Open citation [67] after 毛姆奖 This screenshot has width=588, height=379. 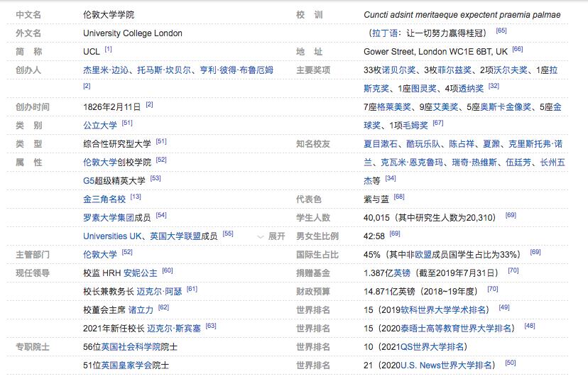tap(437, 123)
